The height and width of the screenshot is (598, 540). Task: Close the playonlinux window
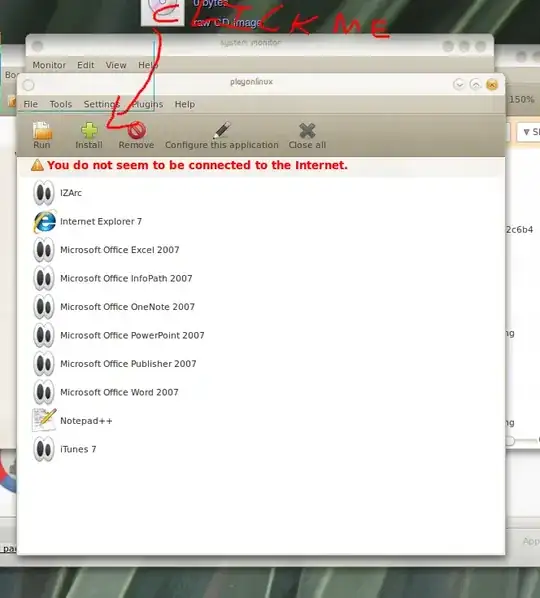click(492, 84)
